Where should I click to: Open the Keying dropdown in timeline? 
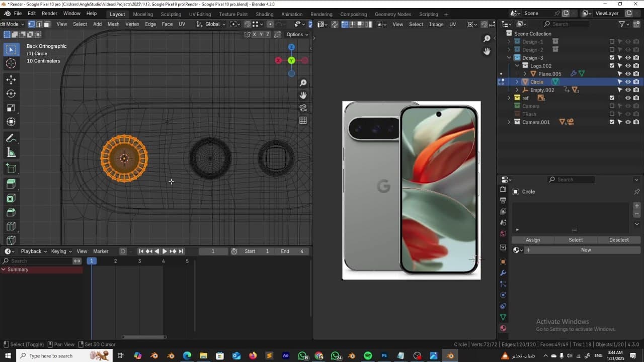61,251
